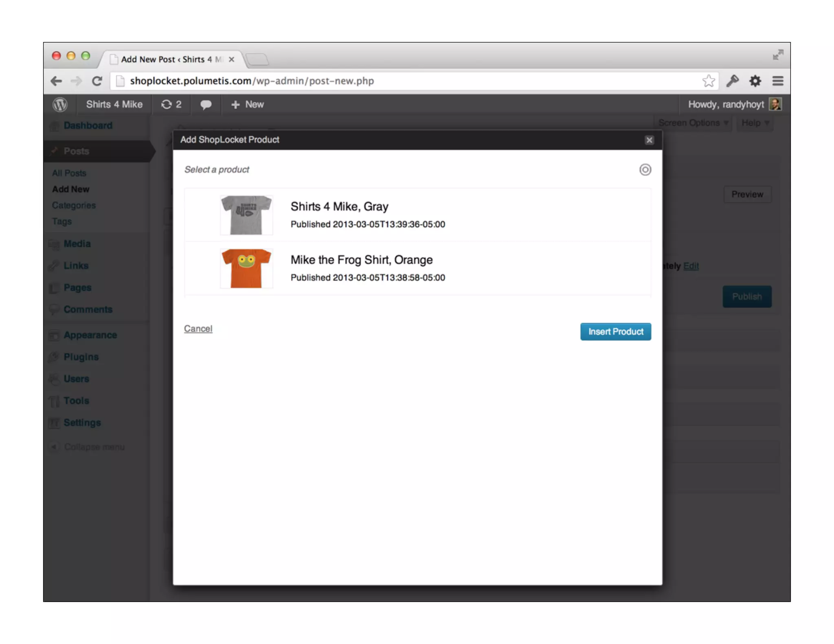Select the Add New Post browser tab
Screen dimensions: 834x644
(171, 59)
